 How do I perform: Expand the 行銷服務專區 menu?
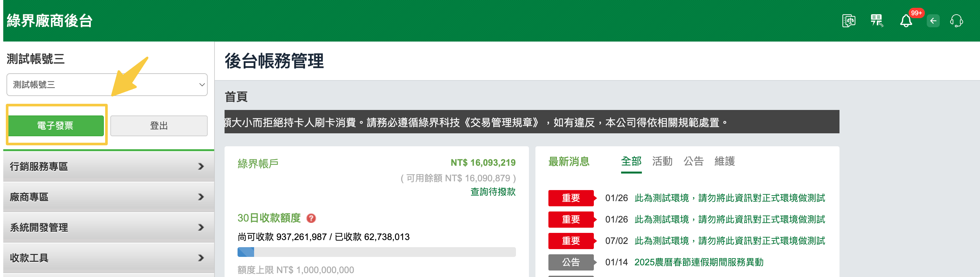pos(108,166)
